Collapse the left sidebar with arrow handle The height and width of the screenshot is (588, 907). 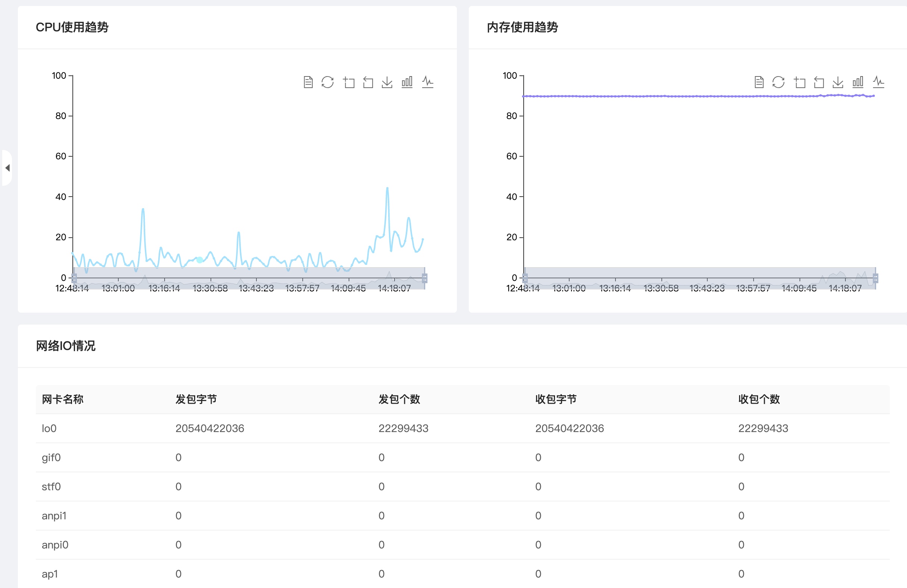(x=7, y=168)
